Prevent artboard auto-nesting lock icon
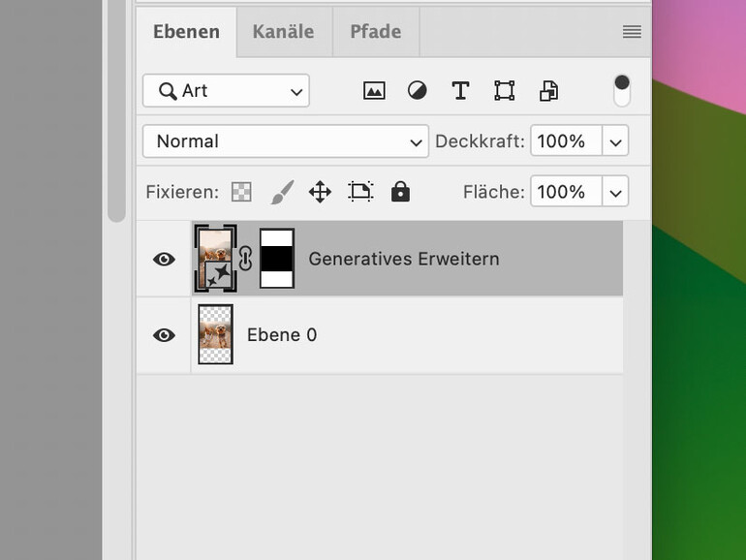The height and width of the screenshot is (560, 746). pos(360,192)
